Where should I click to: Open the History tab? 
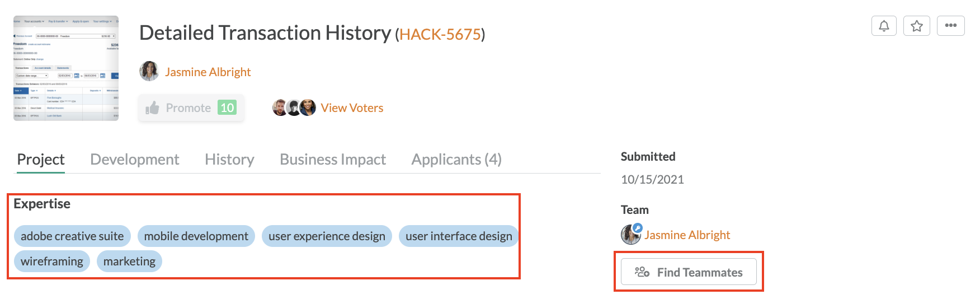click(229, 160)
